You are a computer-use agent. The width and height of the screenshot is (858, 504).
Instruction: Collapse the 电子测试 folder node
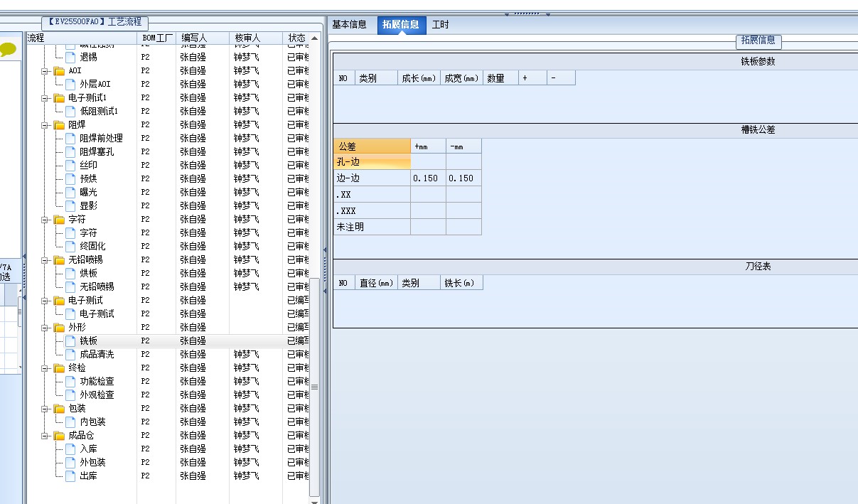[x=45, y=300]
